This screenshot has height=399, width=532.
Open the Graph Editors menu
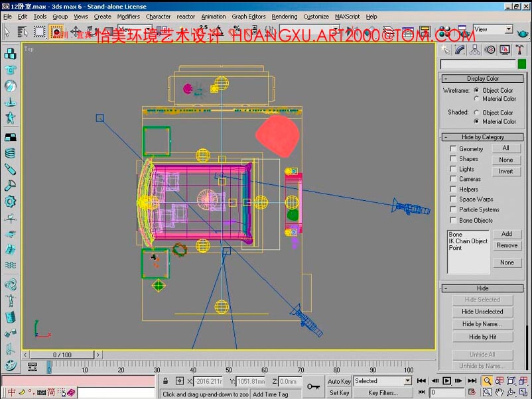249,17
